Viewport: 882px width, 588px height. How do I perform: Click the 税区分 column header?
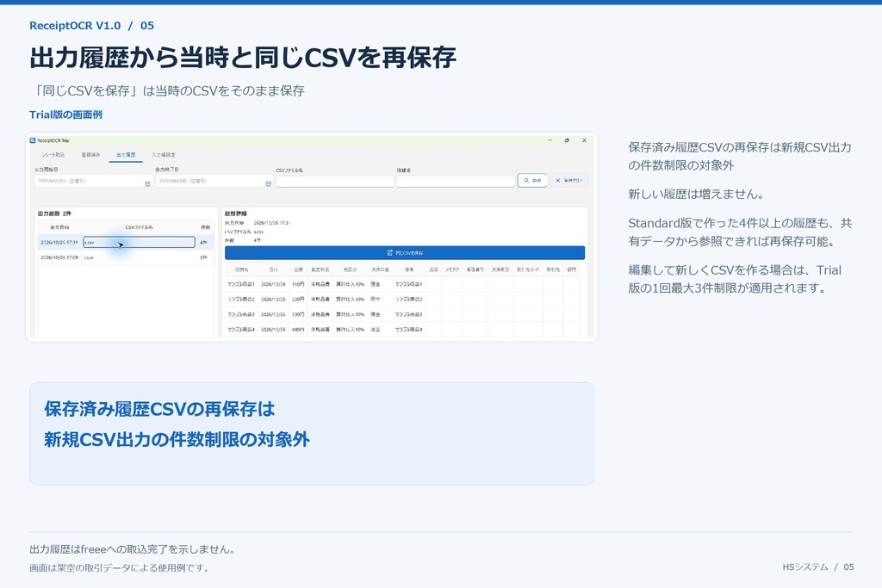[x=350, y=269]
